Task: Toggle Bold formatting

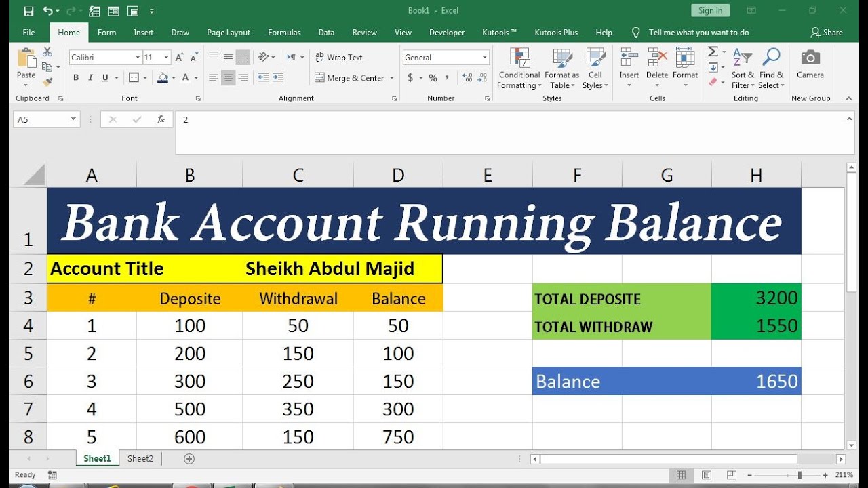Action: coord(76,77)
